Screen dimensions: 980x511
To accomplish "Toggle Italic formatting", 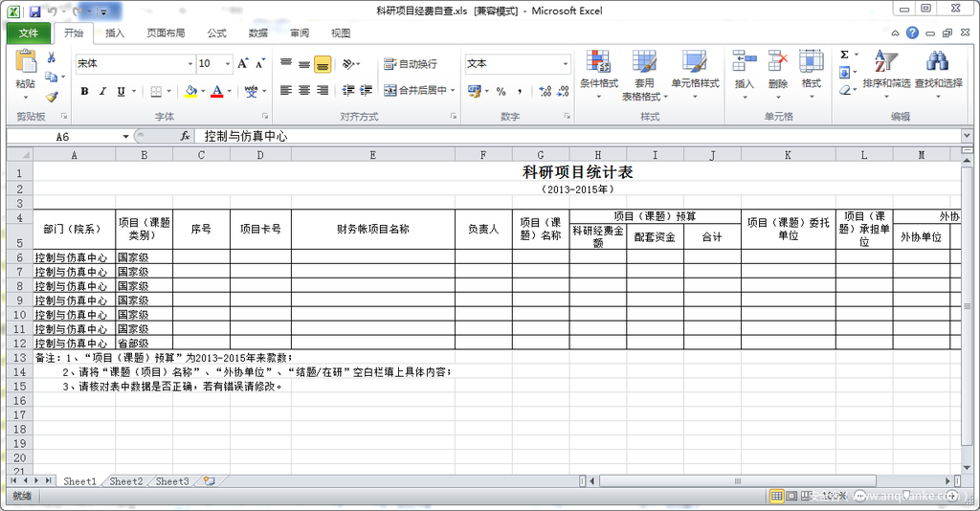I will pos(102,92).
